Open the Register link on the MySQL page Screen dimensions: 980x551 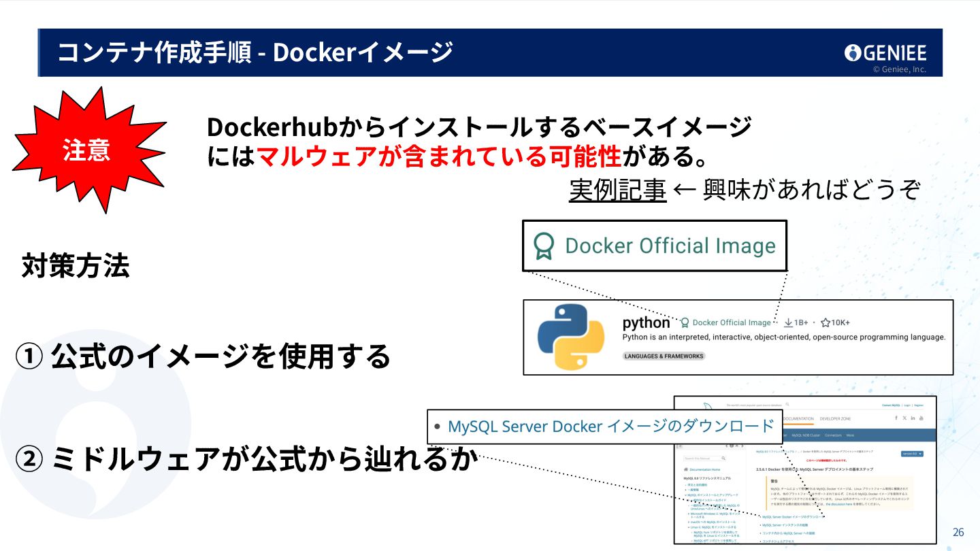click(919, 405)
